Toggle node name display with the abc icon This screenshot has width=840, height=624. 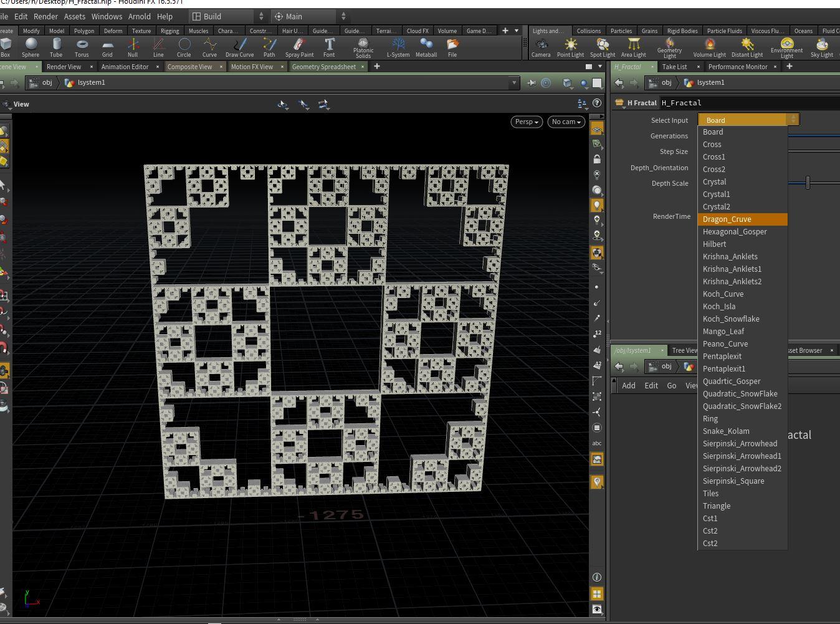tap(597, 443)
